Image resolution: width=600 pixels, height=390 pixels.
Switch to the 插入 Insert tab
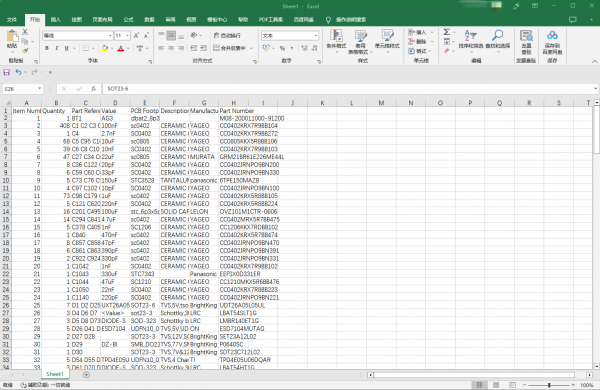(x=56, y=20)
